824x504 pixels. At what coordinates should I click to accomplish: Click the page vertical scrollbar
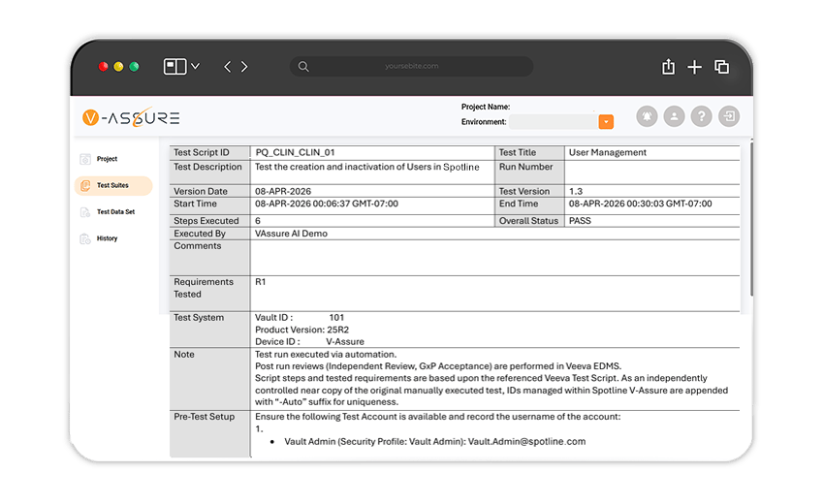click(x=751, y=218)
